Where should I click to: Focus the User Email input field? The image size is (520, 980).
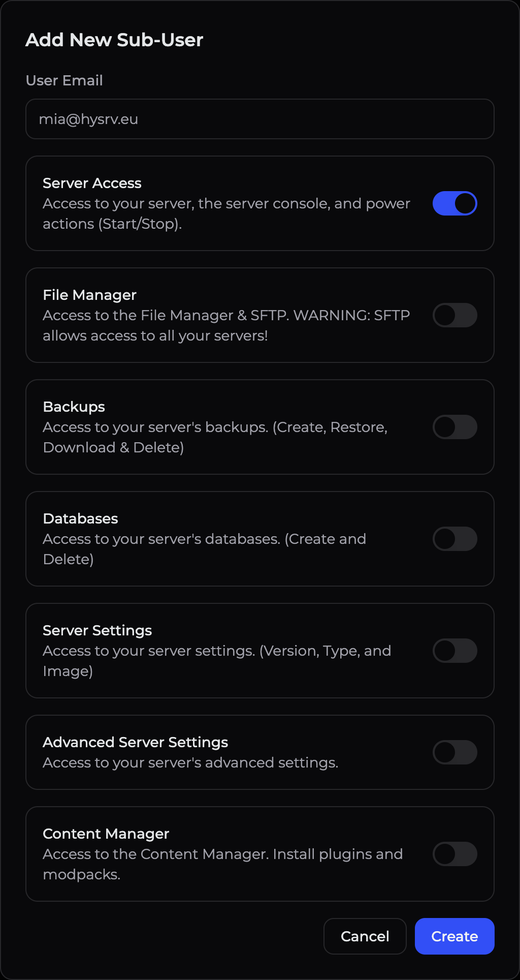tap(259, 119)
